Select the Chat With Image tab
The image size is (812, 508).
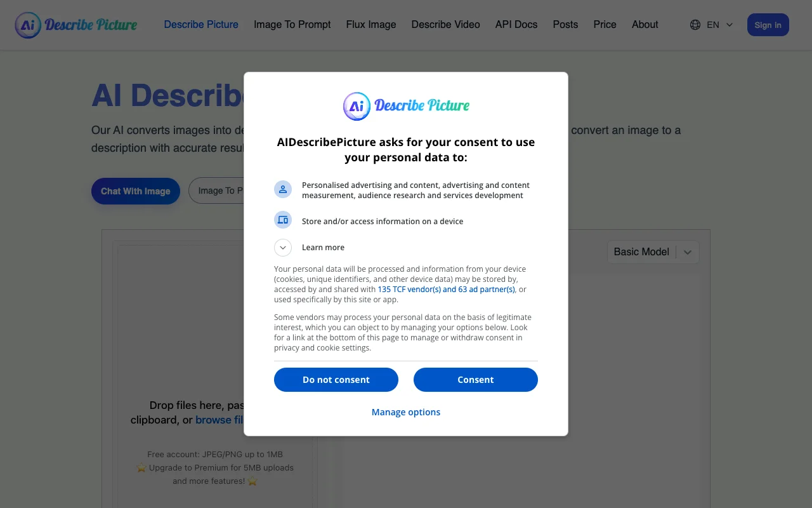pyautogui.click(x=136, y=191)
